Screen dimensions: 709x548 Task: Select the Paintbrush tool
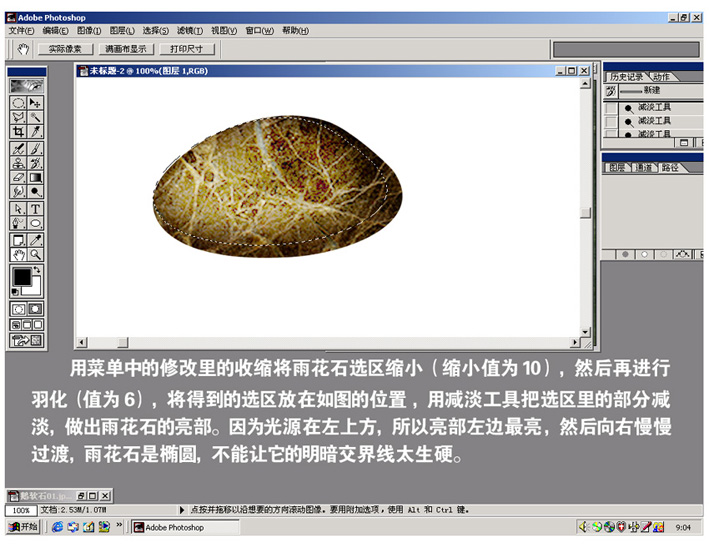(35, 149)
